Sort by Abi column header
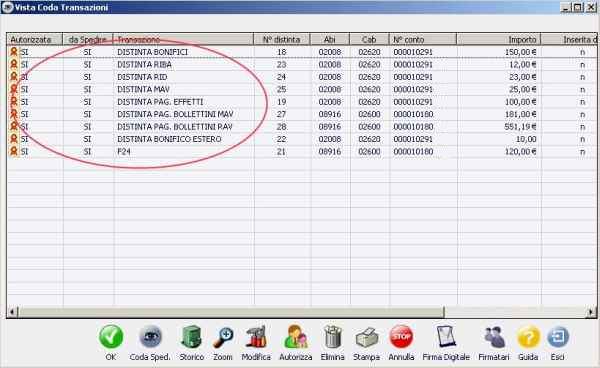This screenshot has height=368, width=600. (x=329, y=39)
